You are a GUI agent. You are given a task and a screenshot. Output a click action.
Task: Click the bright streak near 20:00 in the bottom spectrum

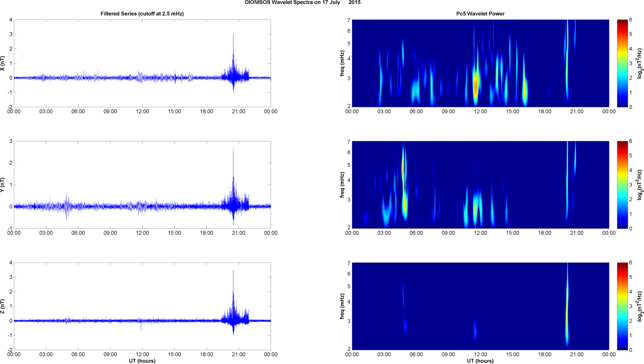(567, 307)
